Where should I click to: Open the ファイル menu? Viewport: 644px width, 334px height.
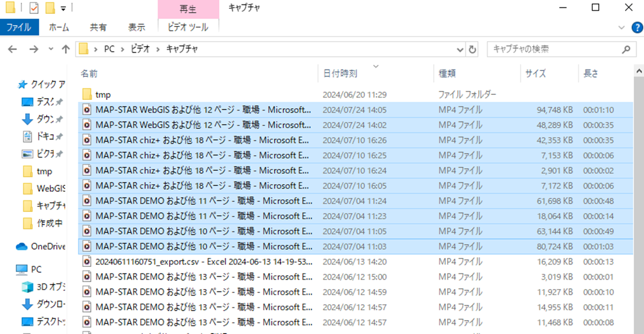19,27
